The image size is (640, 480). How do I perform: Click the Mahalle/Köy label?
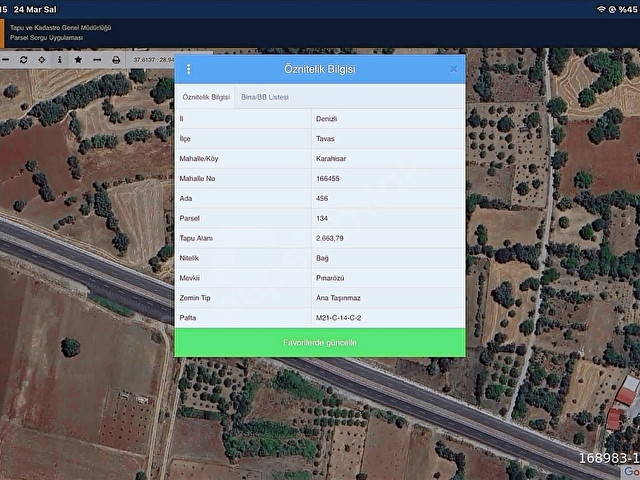(x=199, y=159)
